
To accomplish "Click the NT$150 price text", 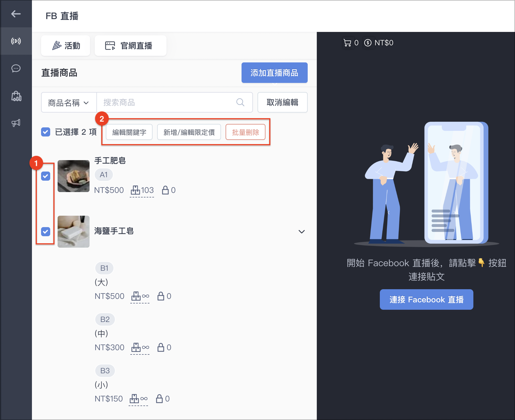I will 109,399.
